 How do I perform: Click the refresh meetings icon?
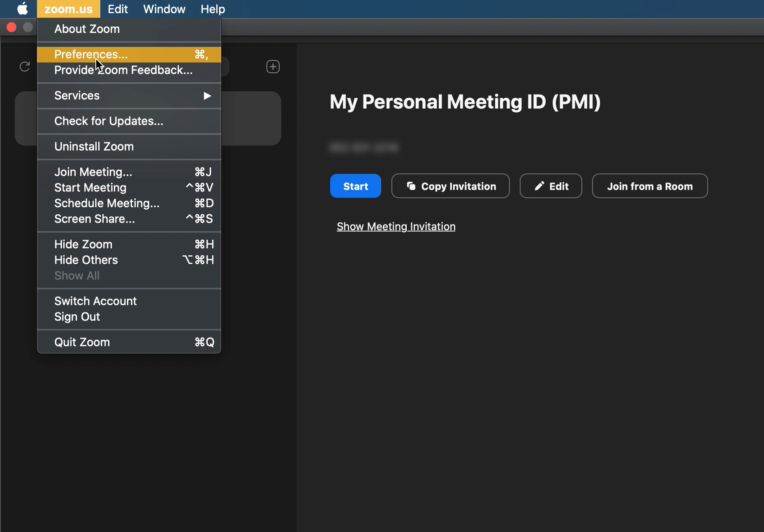(x=25, y=67)
